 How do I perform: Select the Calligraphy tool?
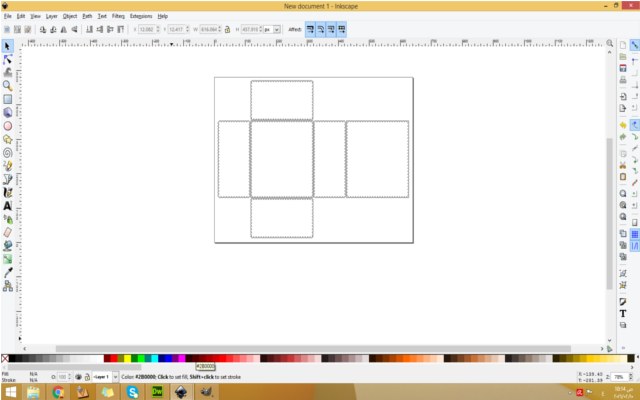[x=7, y=192]
